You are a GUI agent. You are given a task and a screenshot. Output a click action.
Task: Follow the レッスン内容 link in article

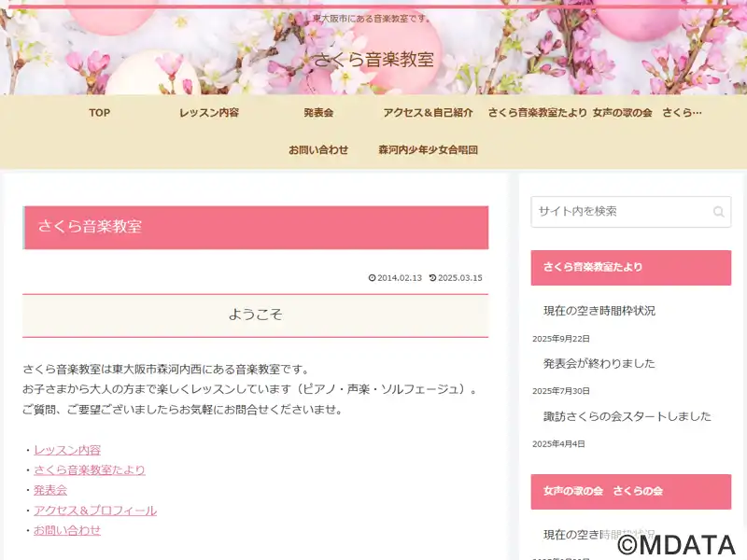[67, 450]
